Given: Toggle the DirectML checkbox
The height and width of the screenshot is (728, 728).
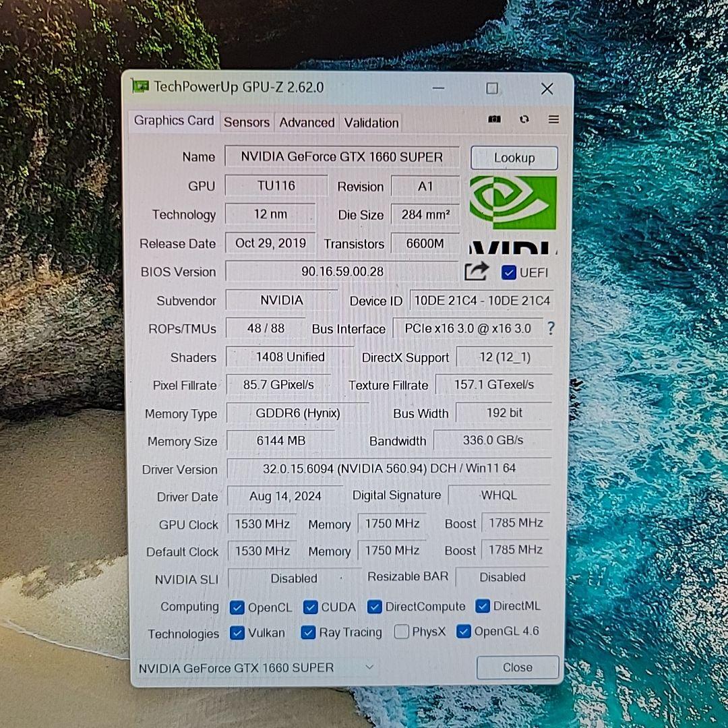Looking at the screenshot, I should point(483,606).
